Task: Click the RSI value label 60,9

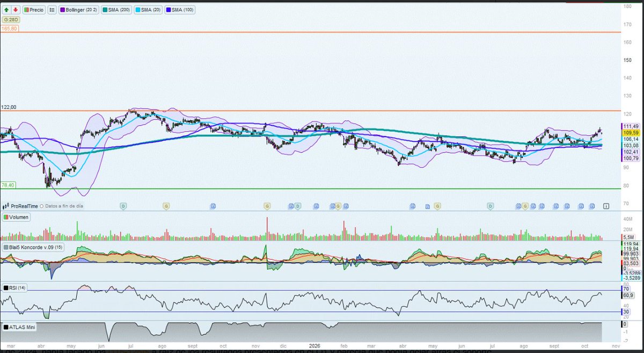Action: [x=628, y=296]
